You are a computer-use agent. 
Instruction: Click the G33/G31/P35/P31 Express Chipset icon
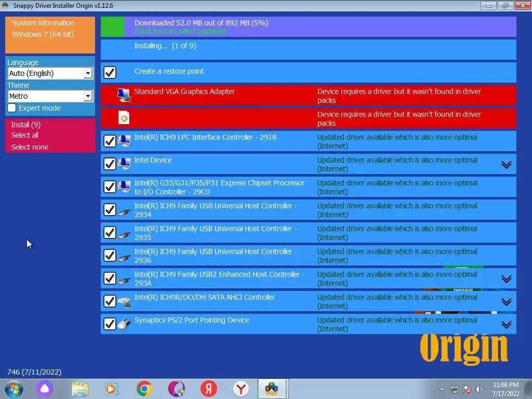click(x=124, y=187)
